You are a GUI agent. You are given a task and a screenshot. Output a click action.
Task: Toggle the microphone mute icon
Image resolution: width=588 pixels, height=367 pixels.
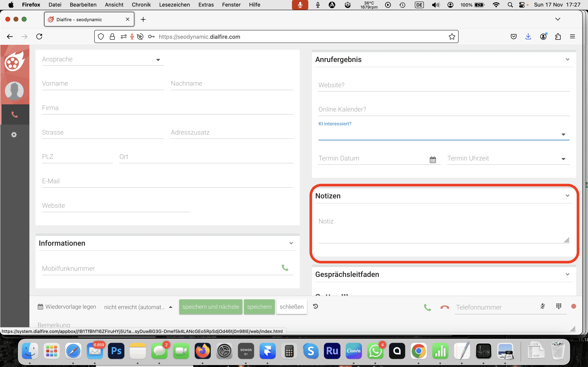[542, 306]
